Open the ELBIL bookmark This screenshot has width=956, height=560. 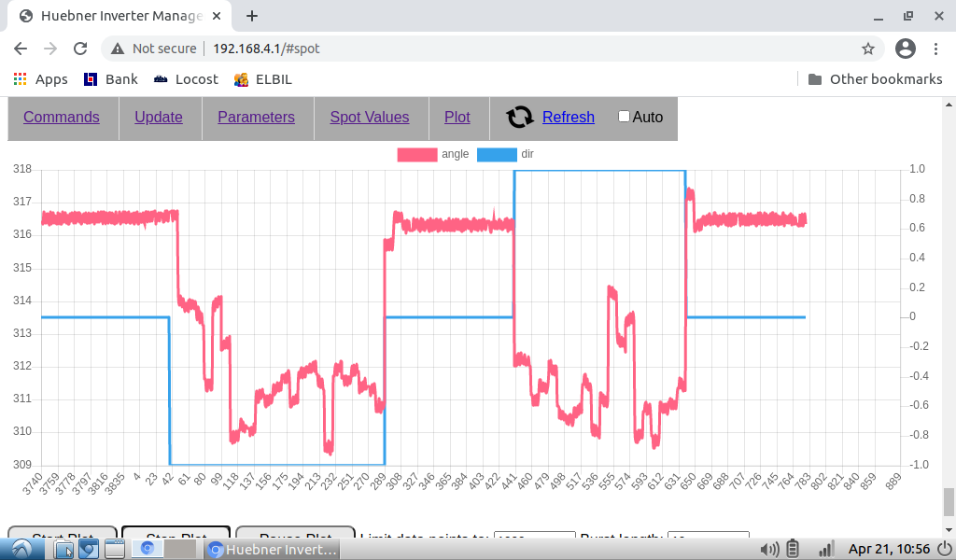coord(263,79)
